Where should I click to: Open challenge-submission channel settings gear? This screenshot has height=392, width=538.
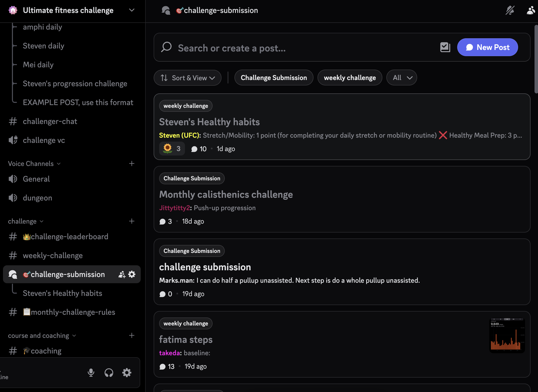click(132, 274)
